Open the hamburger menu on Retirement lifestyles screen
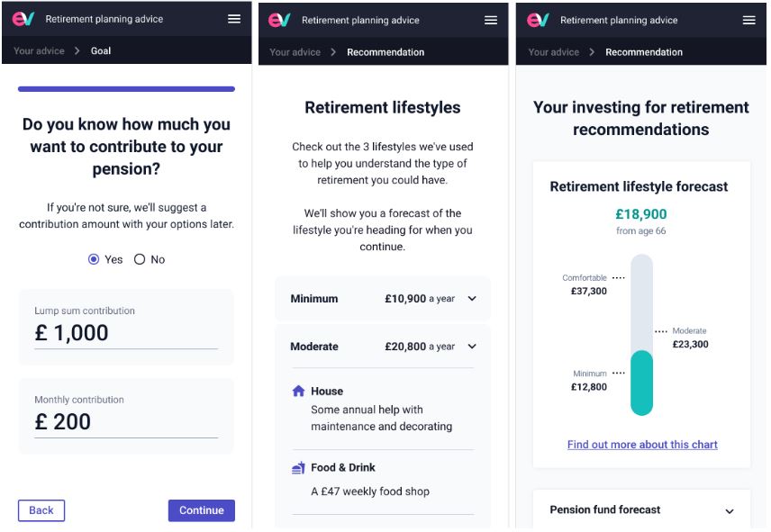 coord(491,20)
